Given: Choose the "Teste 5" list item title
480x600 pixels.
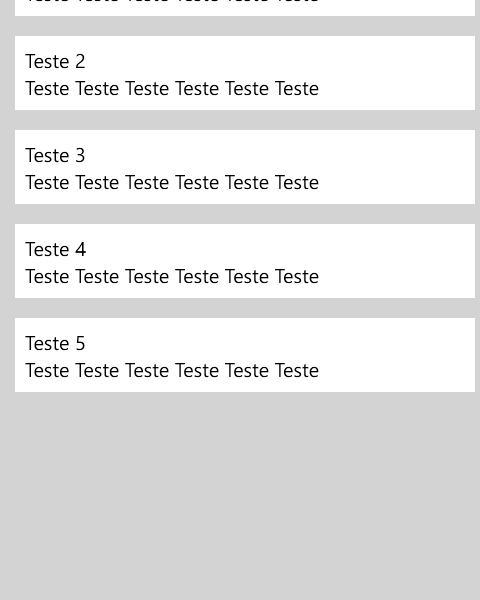Looking at the screenshot, I should [55, 344].
